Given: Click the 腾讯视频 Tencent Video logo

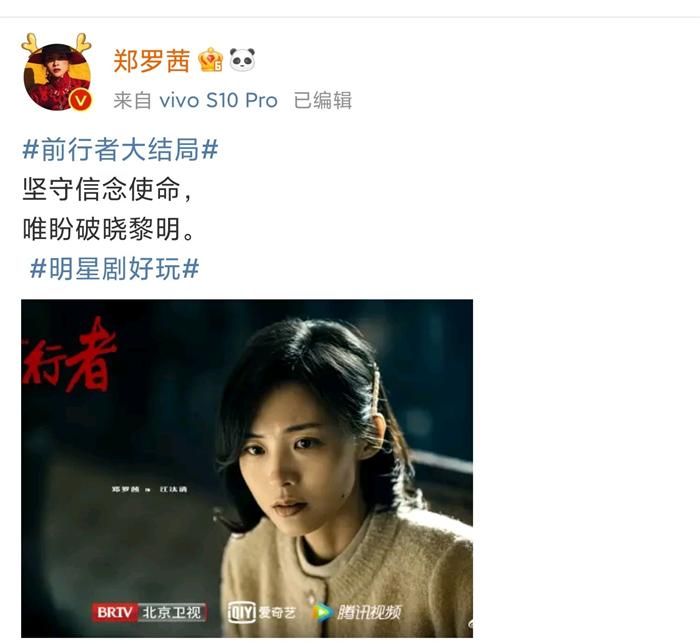Looking at the screenshot, I should click(357, 612).
